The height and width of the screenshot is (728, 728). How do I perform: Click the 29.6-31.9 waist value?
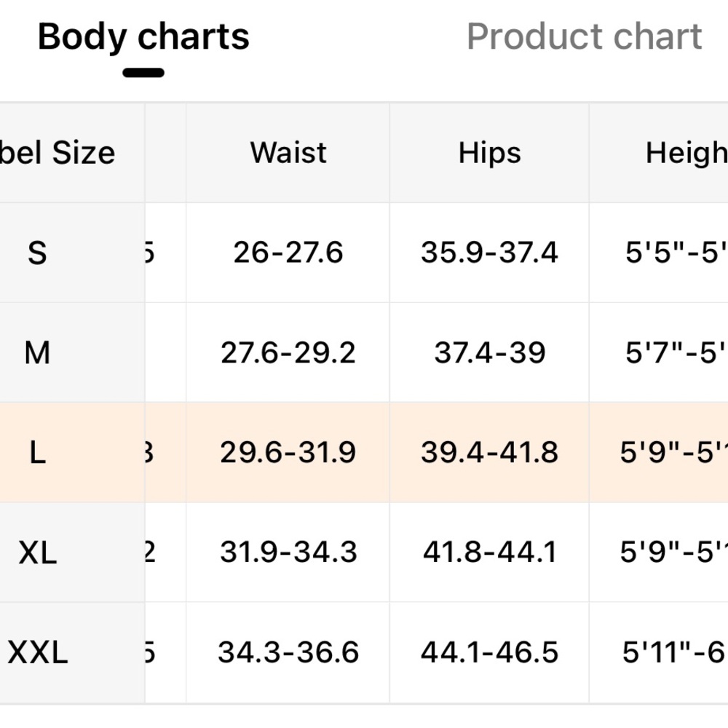(x=288, y=453)
